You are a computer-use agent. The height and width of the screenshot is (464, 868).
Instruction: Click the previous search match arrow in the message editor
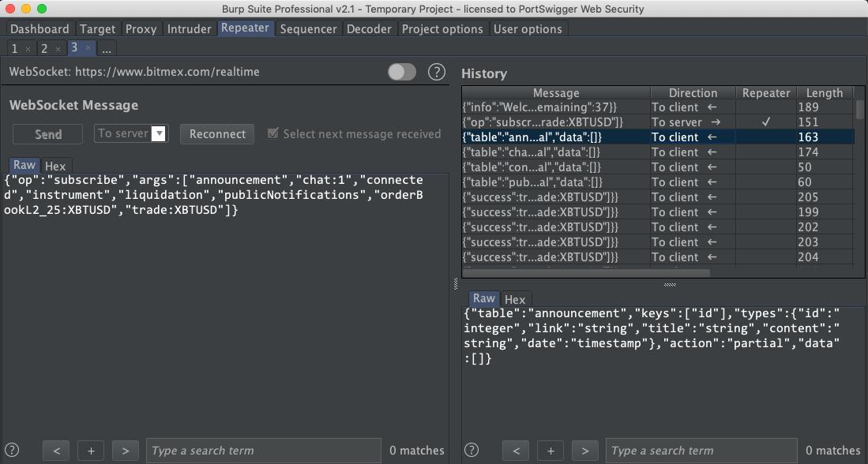point(56,450)
